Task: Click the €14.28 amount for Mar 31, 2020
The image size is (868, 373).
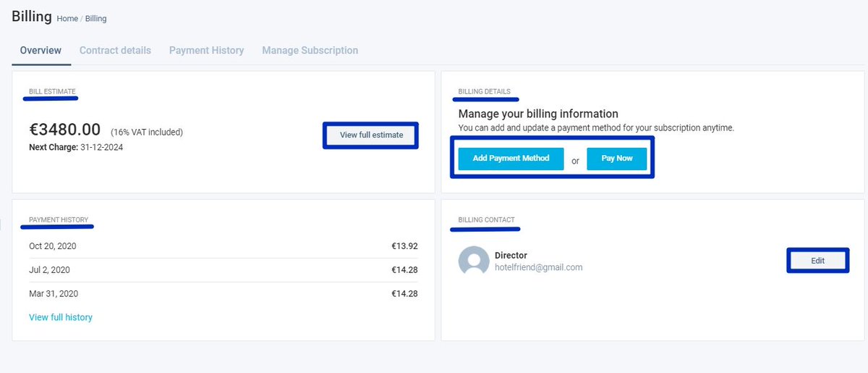Action: 404,294
